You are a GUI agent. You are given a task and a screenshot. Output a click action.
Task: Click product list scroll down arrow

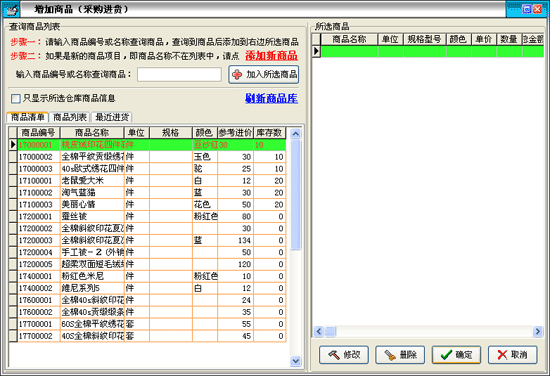coord(296,361)
